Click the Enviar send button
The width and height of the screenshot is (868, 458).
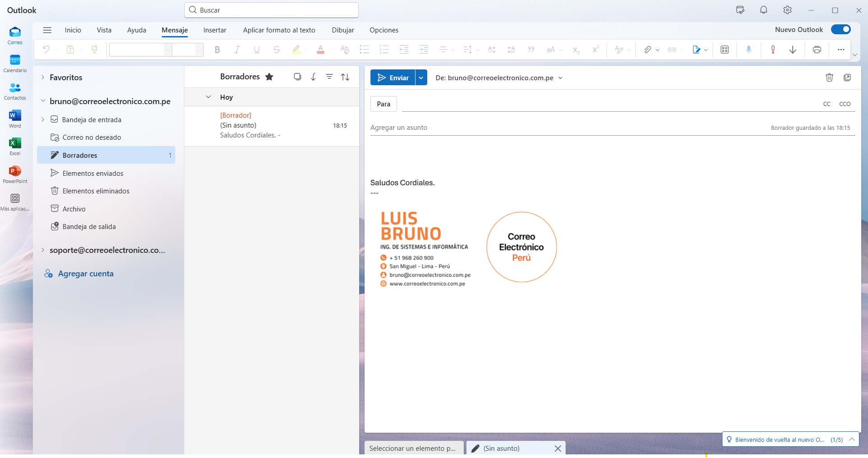[393, 78]
